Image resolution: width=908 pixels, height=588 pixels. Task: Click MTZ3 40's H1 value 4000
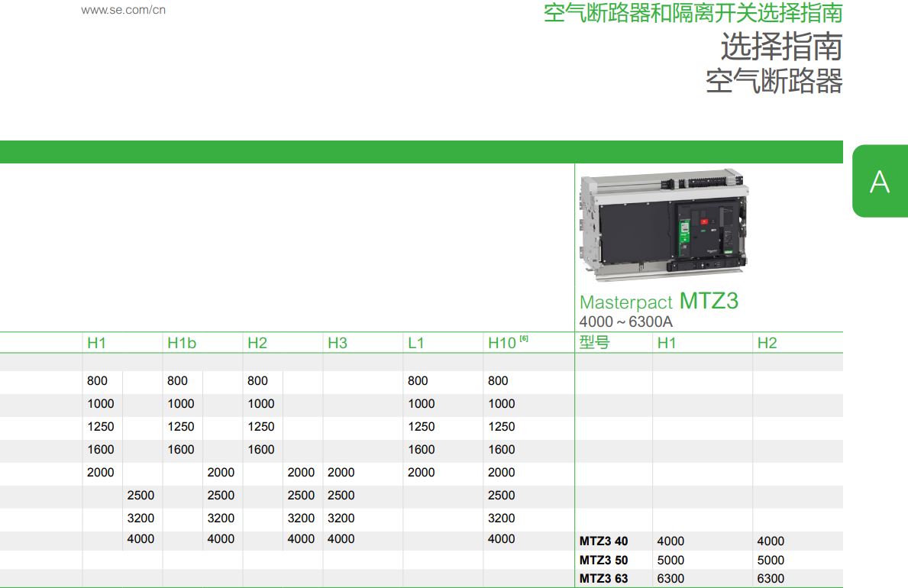click(670, 541)
